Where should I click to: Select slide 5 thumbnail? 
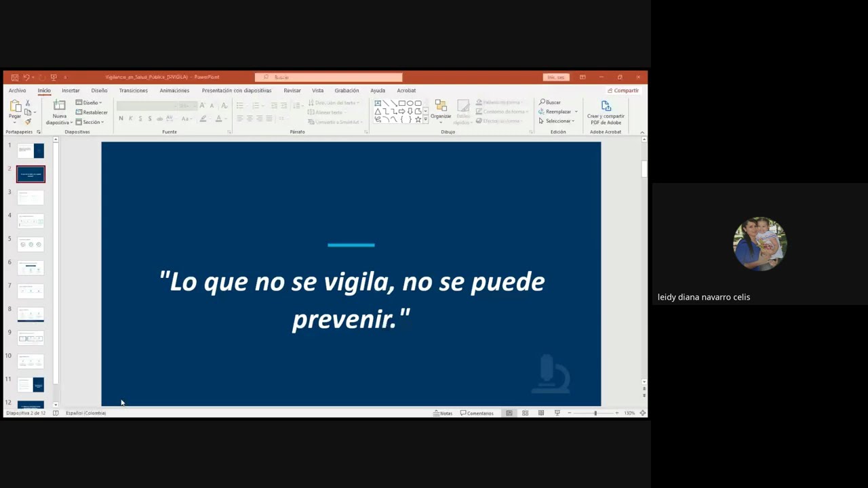31,244
